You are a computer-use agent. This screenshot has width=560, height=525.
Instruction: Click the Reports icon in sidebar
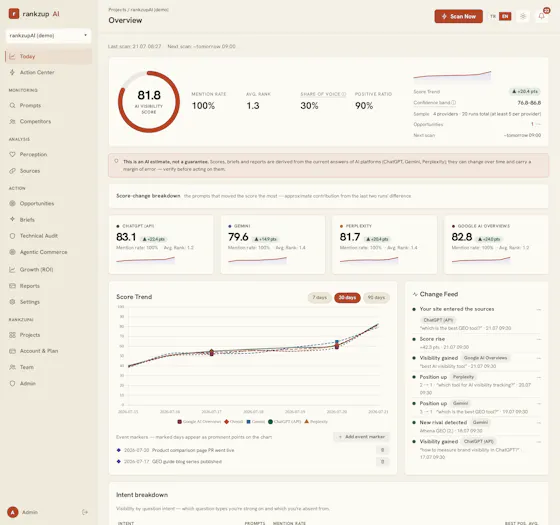click(12, 286)
